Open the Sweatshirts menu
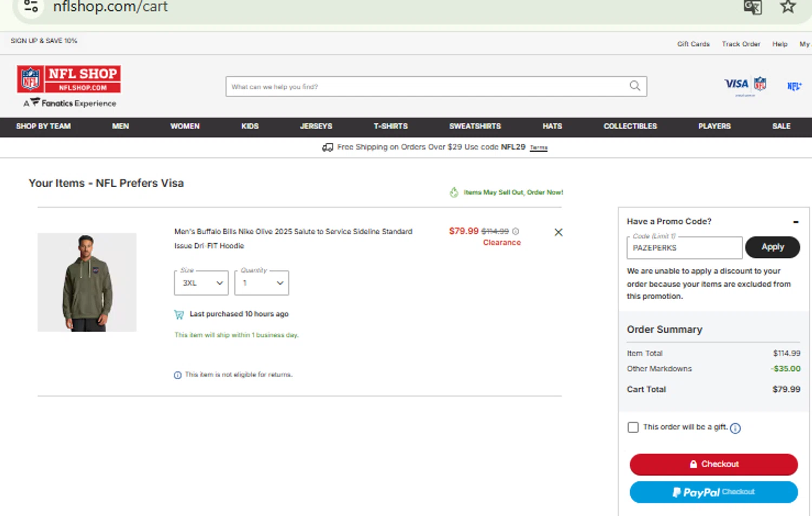 point(475,126)
